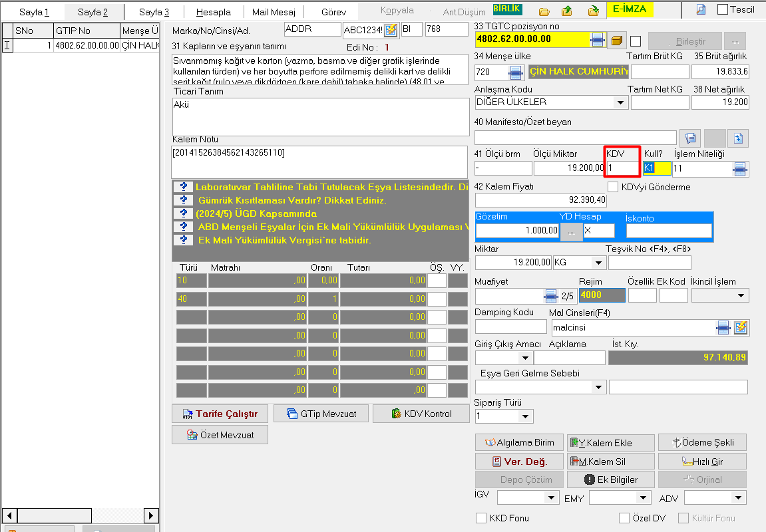Open Sipariş Türü dropdown
766x532 pixels.
525,416
